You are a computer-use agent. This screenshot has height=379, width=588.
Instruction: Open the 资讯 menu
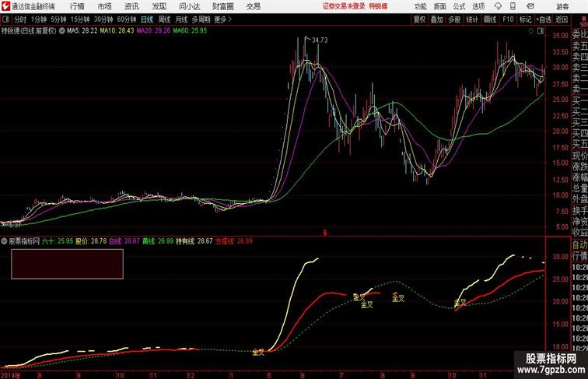tap(131, 6)
